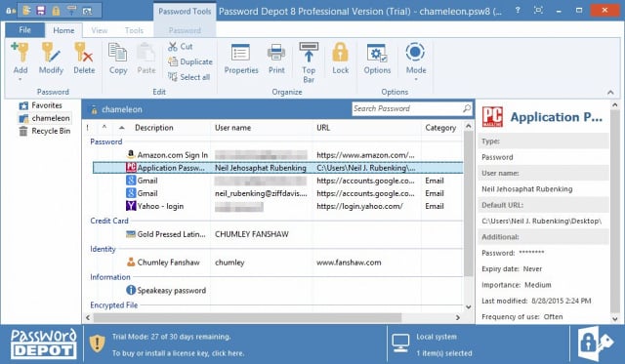The width and height of the screenshot is (625, 364).
Task: Click the Password Tools tab header
Action: (x=185, y=11)
